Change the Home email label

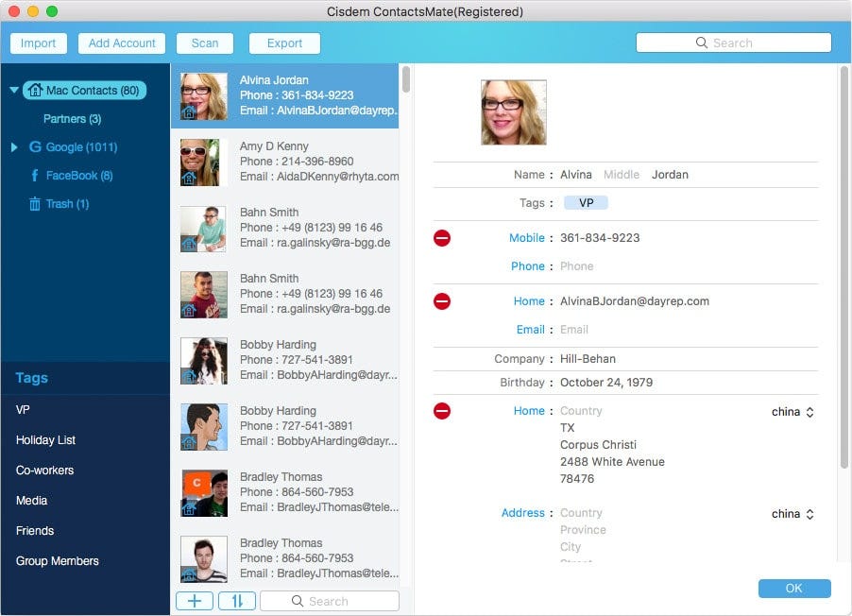click(529, 300)
